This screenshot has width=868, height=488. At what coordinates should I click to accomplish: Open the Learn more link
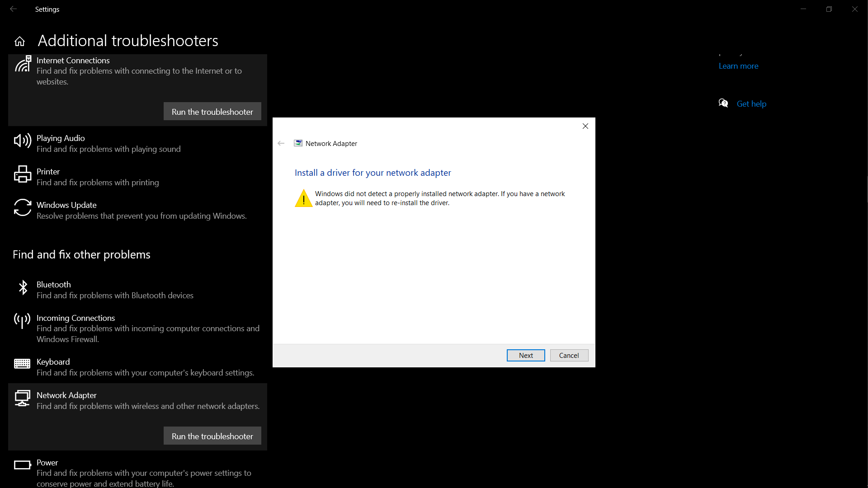click(739, 66)
